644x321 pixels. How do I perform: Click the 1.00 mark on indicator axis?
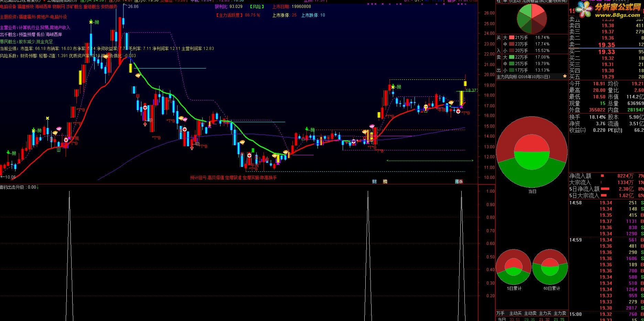click(x=491, y=191)
